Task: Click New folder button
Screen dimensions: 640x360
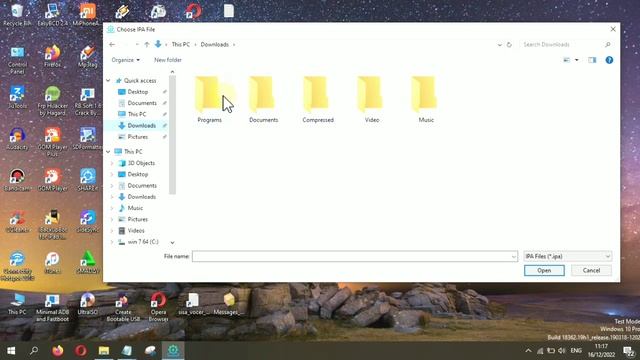Action: 168,60
